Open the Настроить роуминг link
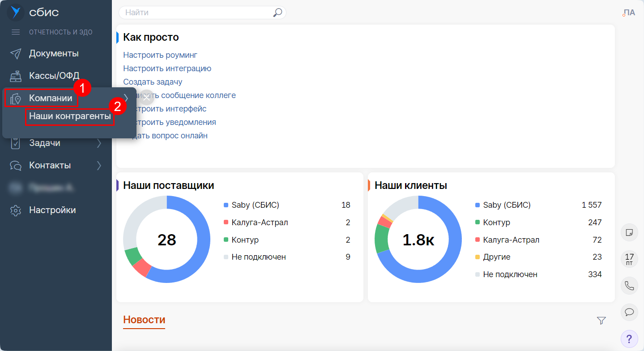This screenshot has height=351, width=644. click(160, 55)
